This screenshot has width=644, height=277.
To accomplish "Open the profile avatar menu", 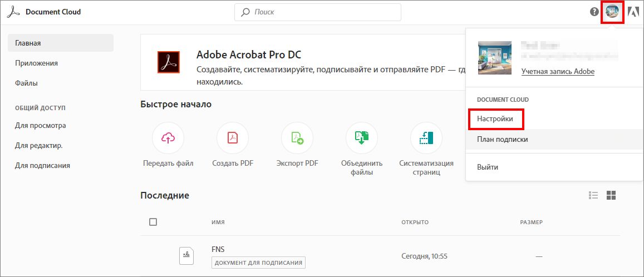I will [612, 12].
